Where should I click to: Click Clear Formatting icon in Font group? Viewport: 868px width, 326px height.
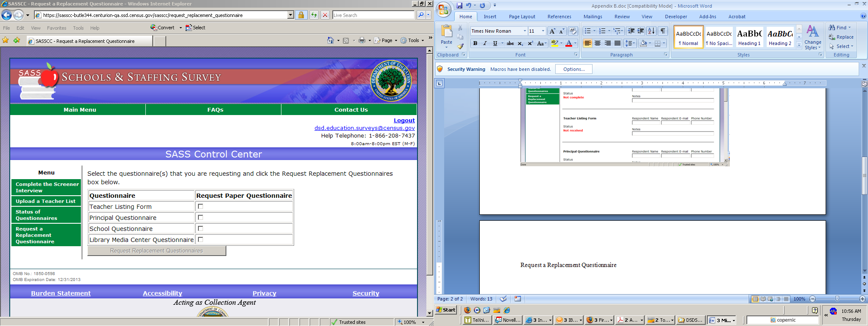[573, 31]
